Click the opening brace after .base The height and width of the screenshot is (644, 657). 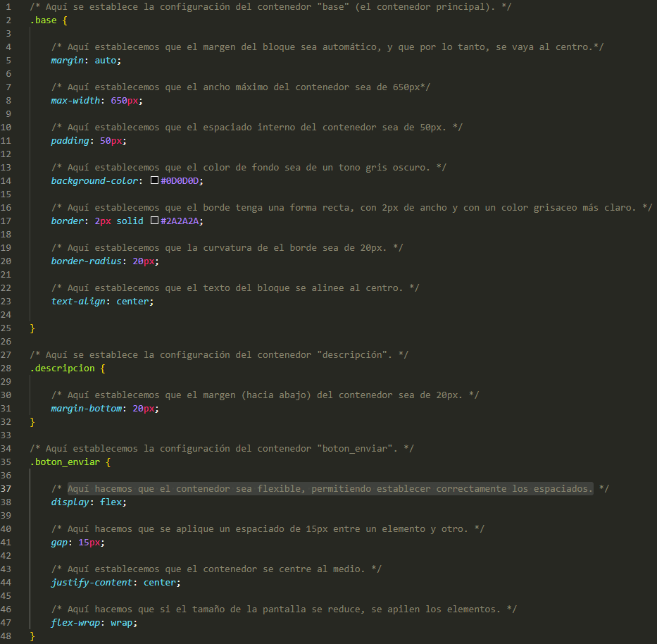65,20
